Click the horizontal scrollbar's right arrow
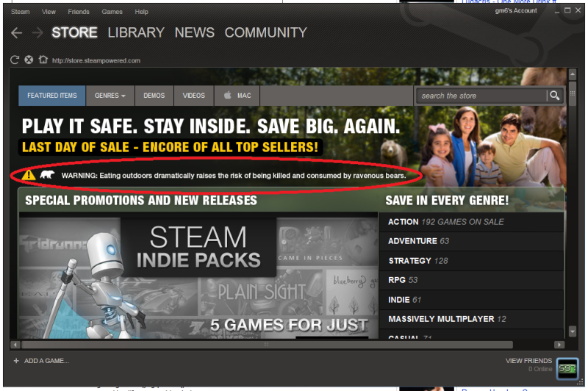This screenshot has height=391, width=588. point(560,344)
